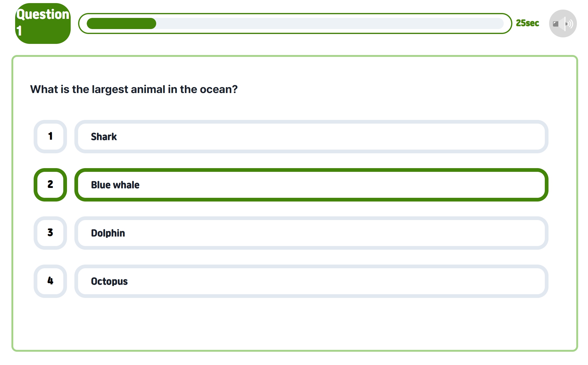Screen dimensions: 588x365
Task: Choose the Octopus answer option
Action: [x=311, y=281]
